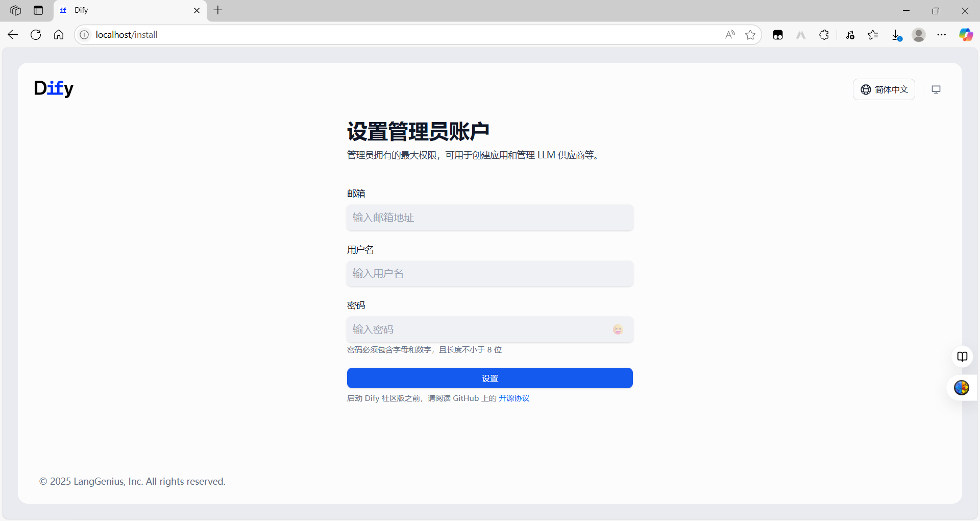Open the 开源协议 license link
Screen dimensions: 980x521
(x=514, y=398)
